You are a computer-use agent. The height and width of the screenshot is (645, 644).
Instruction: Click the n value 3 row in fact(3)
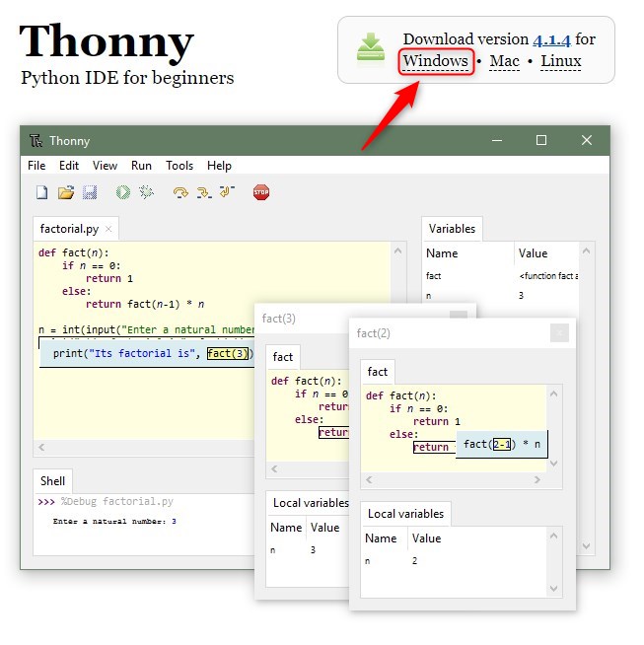click(x=309, y=550)
